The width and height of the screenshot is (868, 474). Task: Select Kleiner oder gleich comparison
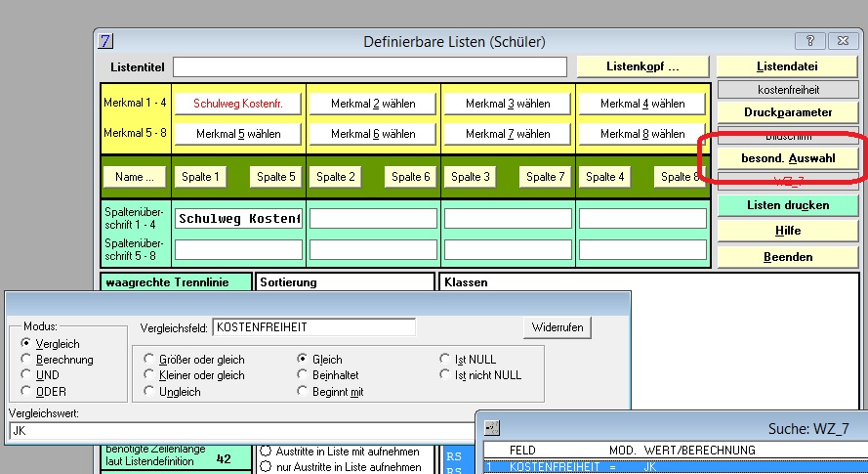click(x=148, y=374)
